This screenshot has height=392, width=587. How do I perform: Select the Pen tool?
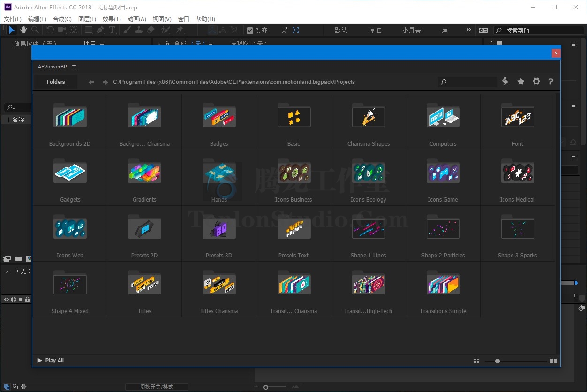(x=100, y=30)
